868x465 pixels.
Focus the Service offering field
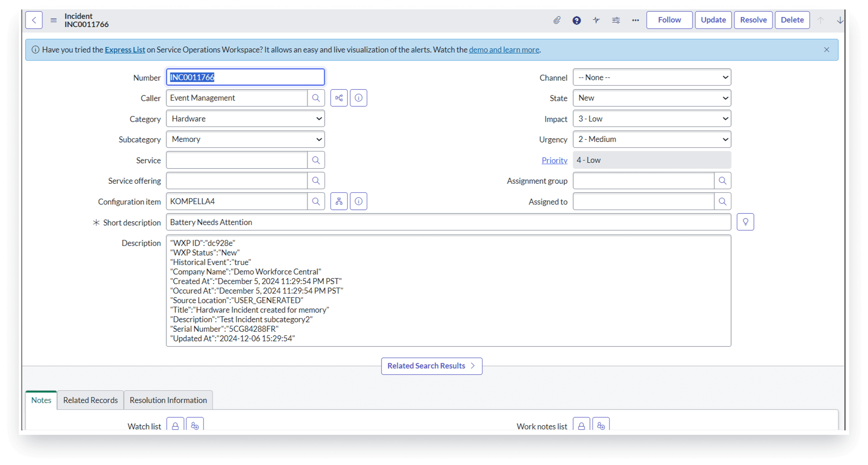pyautogui.click(x=237, y=180)
